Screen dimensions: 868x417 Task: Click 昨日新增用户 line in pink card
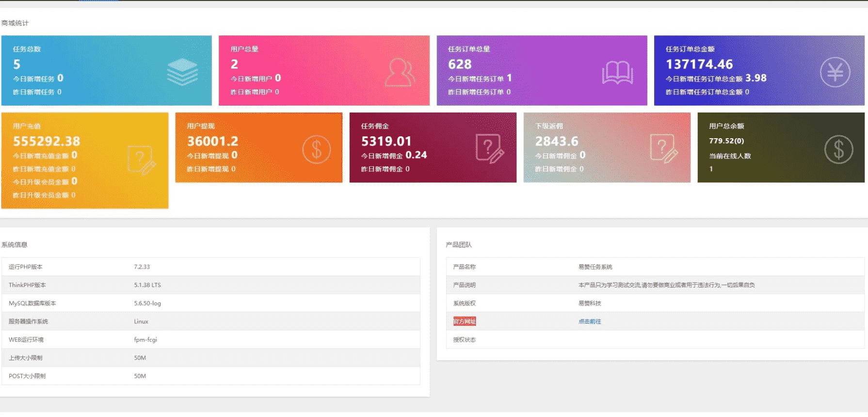(x=255, y=92)
